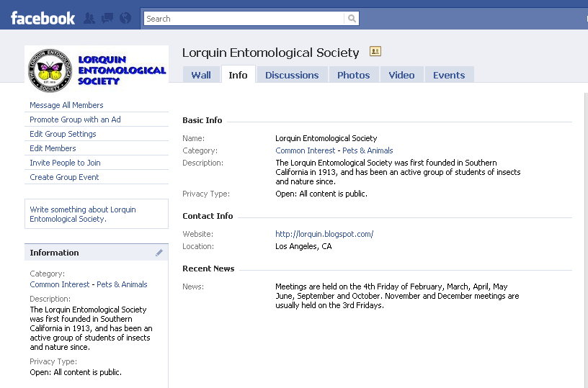Open the notifications globe icon

(x=125, y=18)
